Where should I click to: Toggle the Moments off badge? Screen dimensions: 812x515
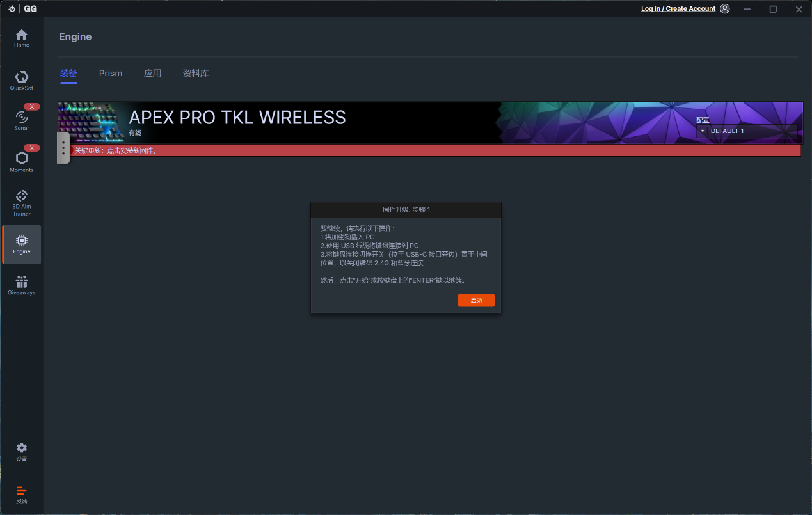[32, 148]
